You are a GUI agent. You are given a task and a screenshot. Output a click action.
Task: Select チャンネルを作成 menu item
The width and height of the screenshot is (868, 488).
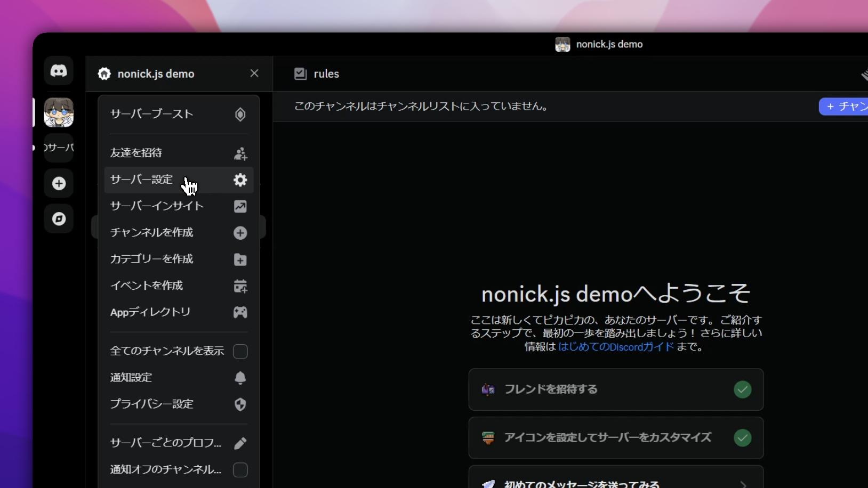pyautogui.click(x=179, y=233)
